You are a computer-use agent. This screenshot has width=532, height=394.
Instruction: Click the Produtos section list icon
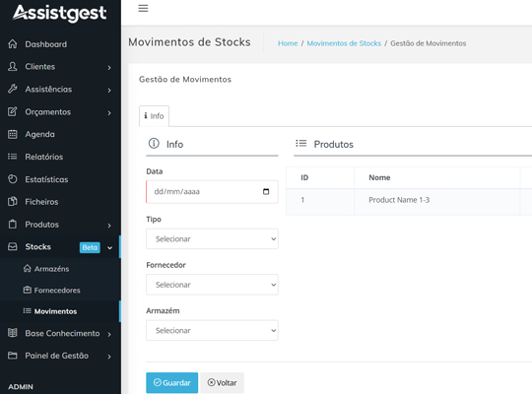click(300, 143)
